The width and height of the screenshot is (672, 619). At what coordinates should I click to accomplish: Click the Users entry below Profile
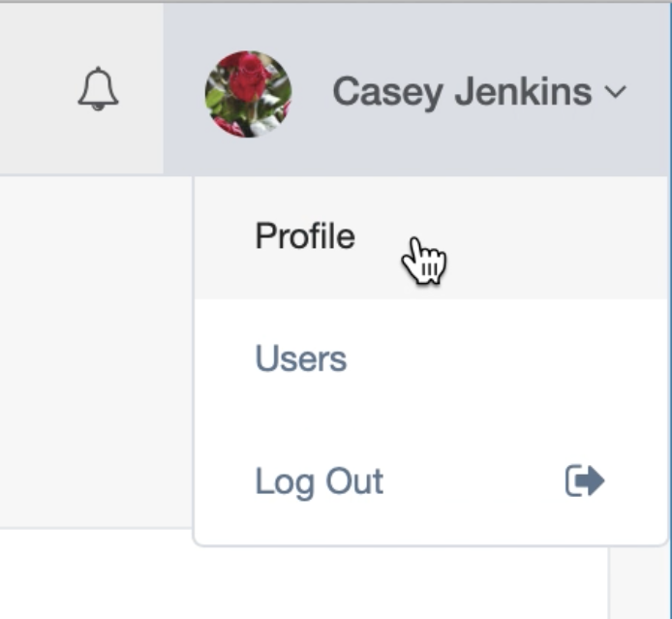coord(300,359)
